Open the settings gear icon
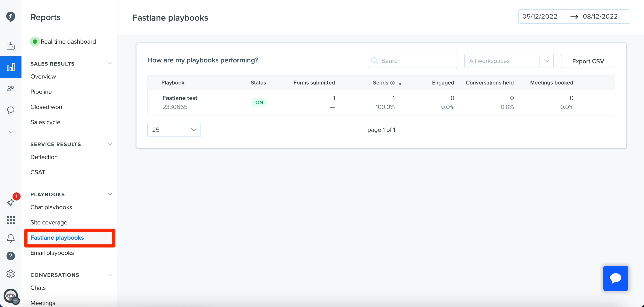The width and height of the screenshot is (644, 307). (11, 274)
